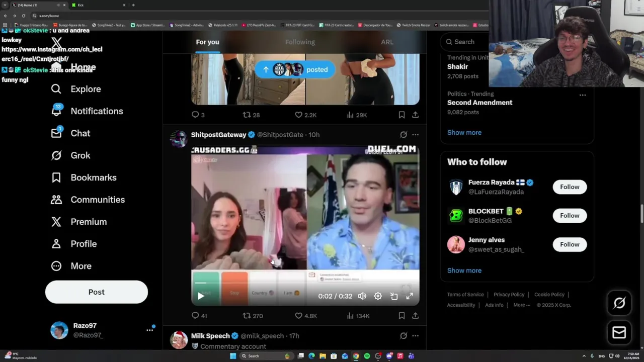644x362 pixels.
Task: Open the Windows Start menu
Action: (x=233, y=356)
